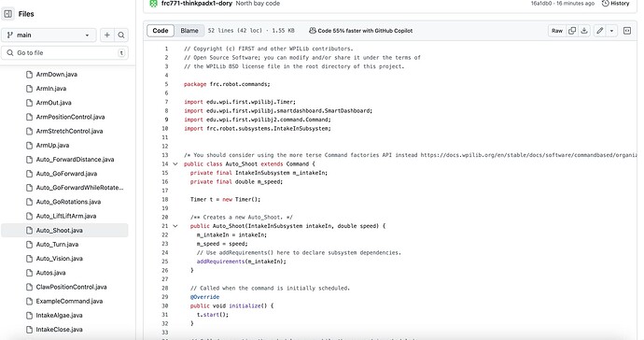Viewport: 644px width, 340px height.
Task: Open ArmOut.java in file tree
Action: (53, 103)
